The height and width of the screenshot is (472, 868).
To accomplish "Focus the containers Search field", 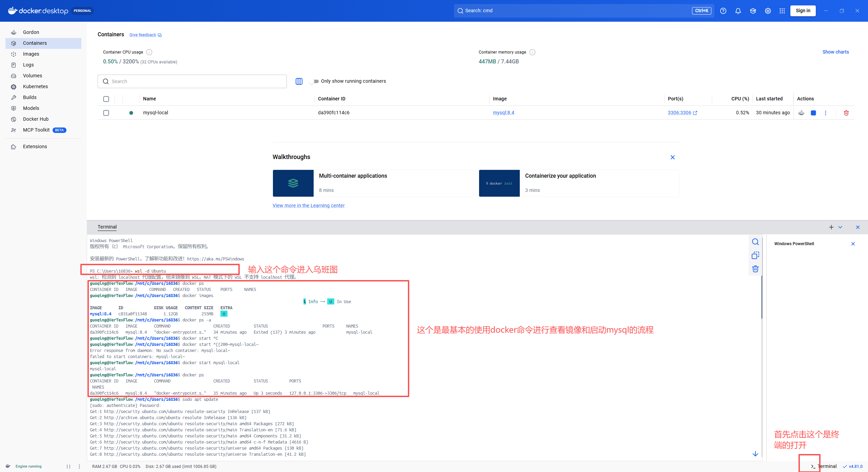I will click(x=192, y=81).
